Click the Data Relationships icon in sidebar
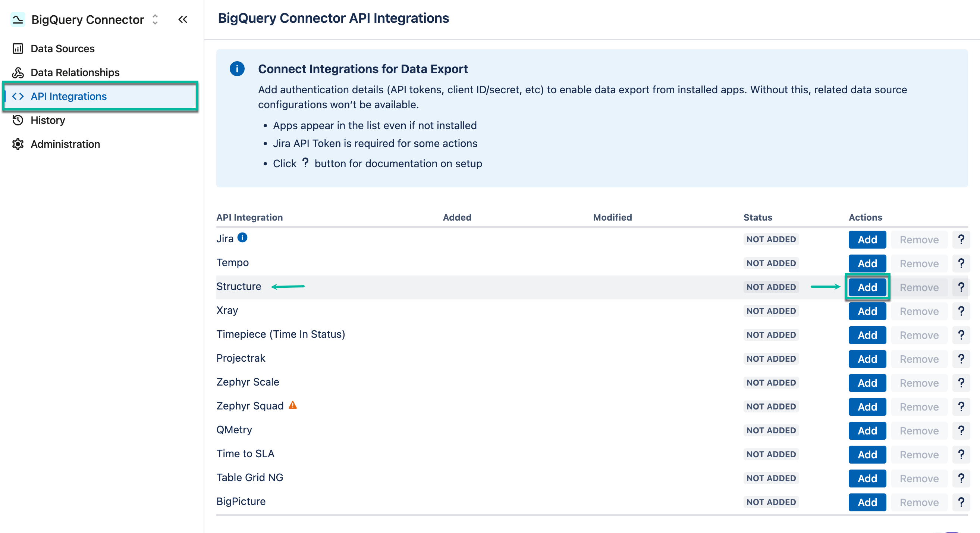Viewport: 980px width, 533px height. click(x=18, y=72)
